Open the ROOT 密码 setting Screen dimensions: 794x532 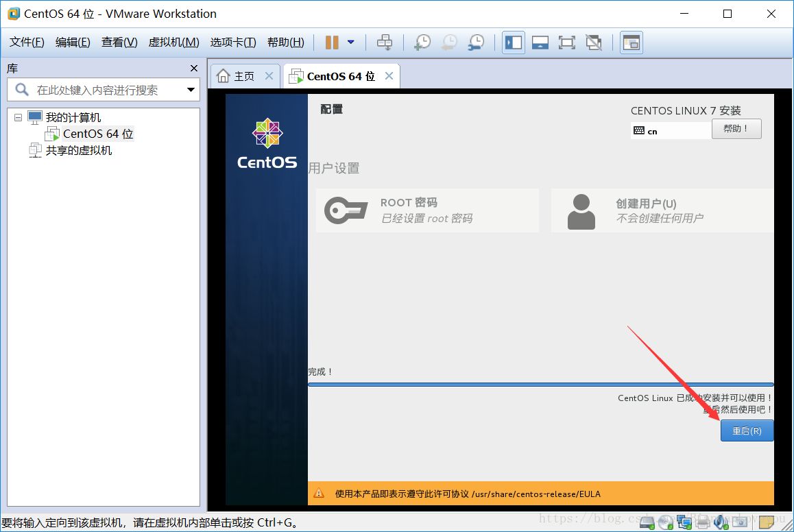(427, 210)
